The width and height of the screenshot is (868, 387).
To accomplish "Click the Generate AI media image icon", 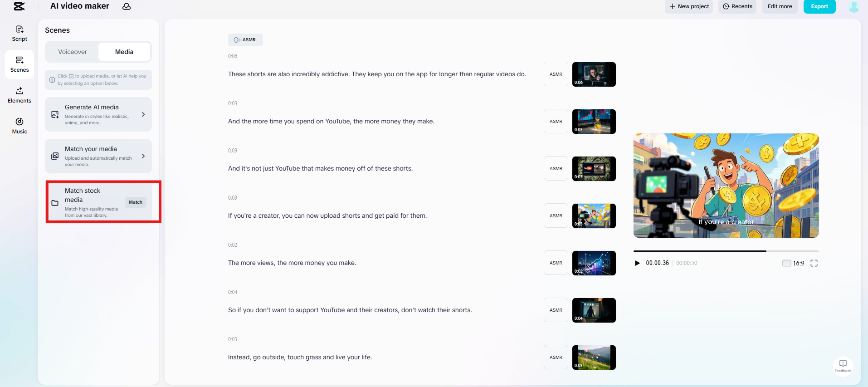I will (55, 114).
